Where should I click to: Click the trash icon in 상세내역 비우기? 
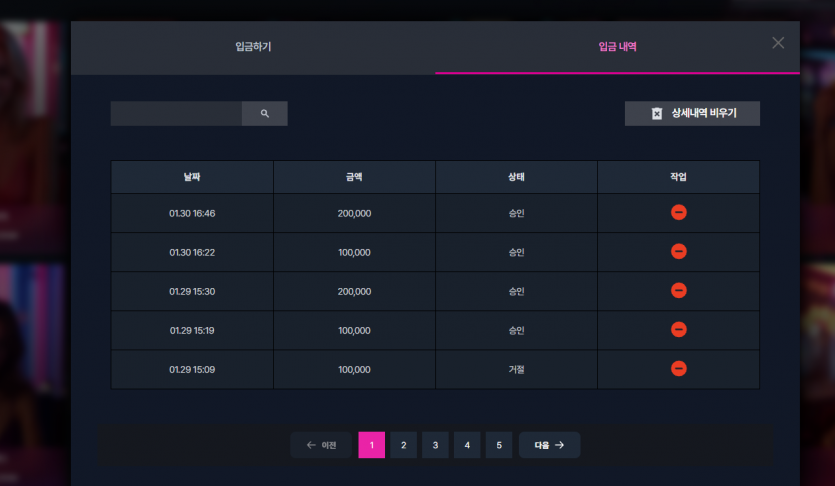coord(657,113)
